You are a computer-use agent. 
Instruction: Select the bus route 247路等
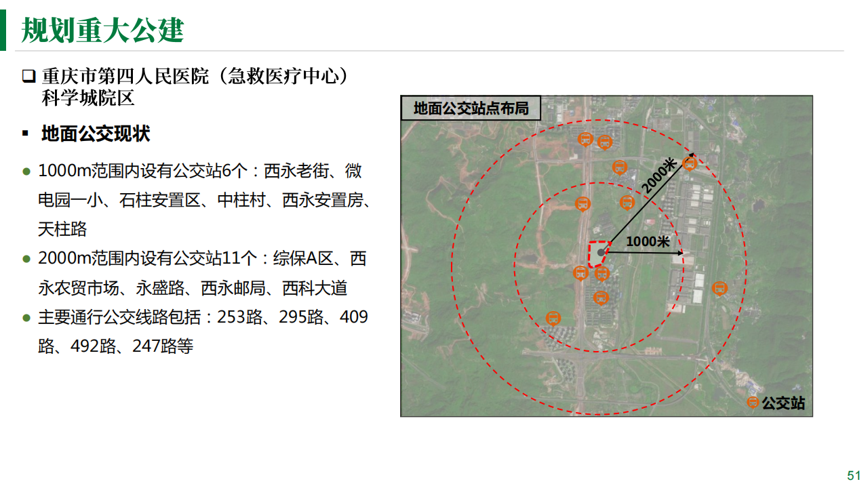click(163, 346)
